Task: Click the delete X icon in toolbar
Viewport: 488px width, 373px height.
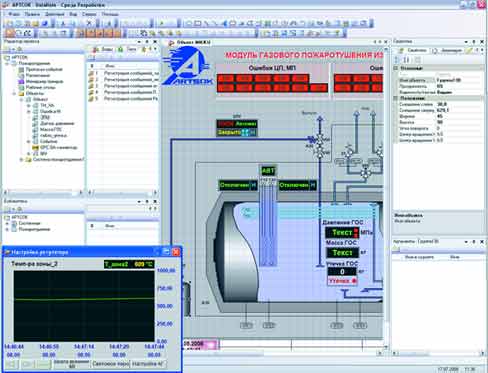Action: pos(89,23)
